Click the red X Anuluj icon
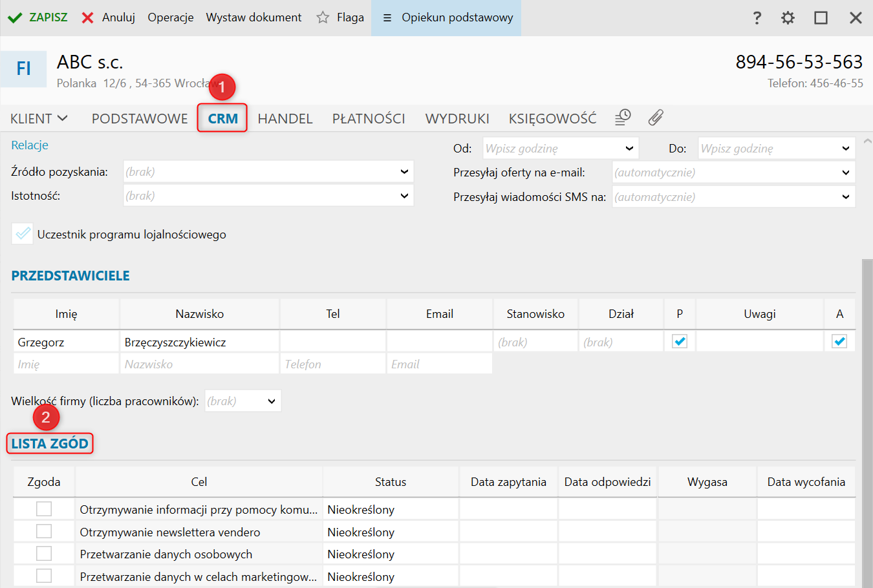873x588 pixels. coord(88,17)
